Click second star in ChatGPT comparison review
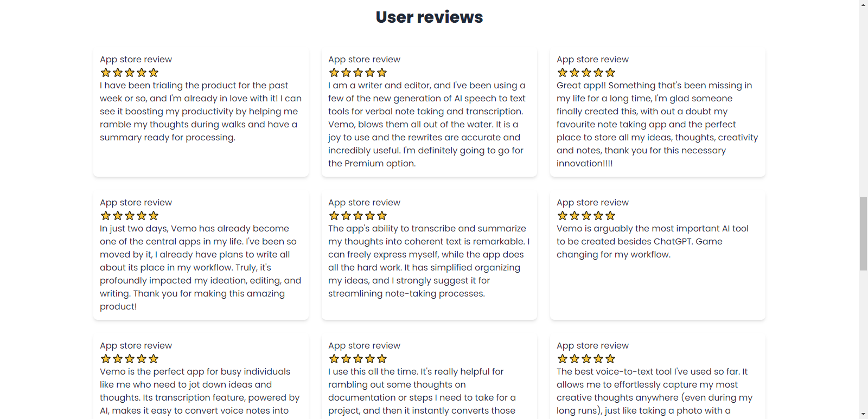The width and height of the screenshot is (868, 419). [575, 216]
